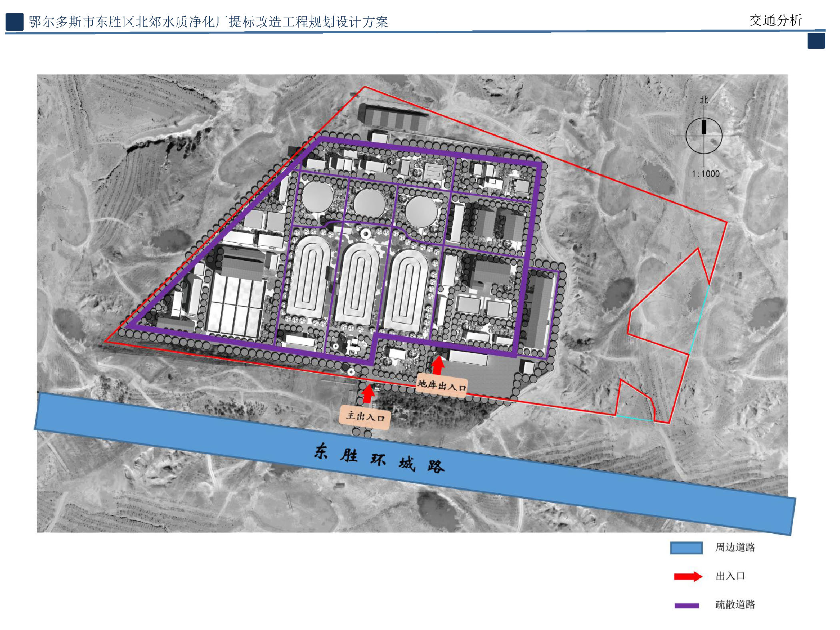840x630 pixels.
Task: Click the 周边道路 legend text
Action: [735, 547]
